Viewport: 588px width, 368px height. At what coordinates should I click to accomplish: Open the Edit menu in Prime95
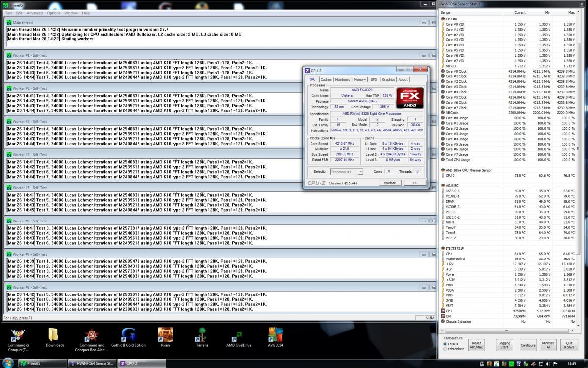19,13
